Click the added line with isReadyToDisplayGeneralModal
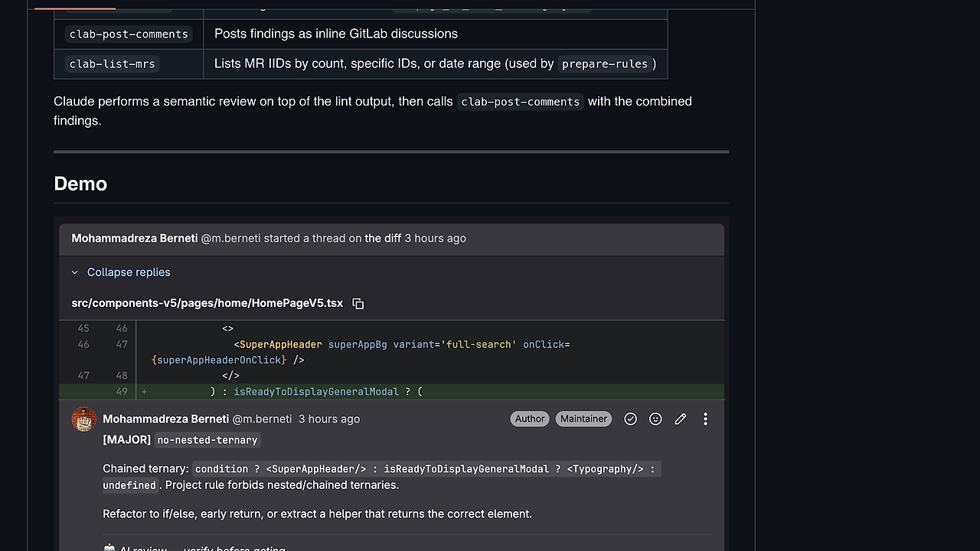The width and height of the screenshot is (980, 551). pos(391,391)
